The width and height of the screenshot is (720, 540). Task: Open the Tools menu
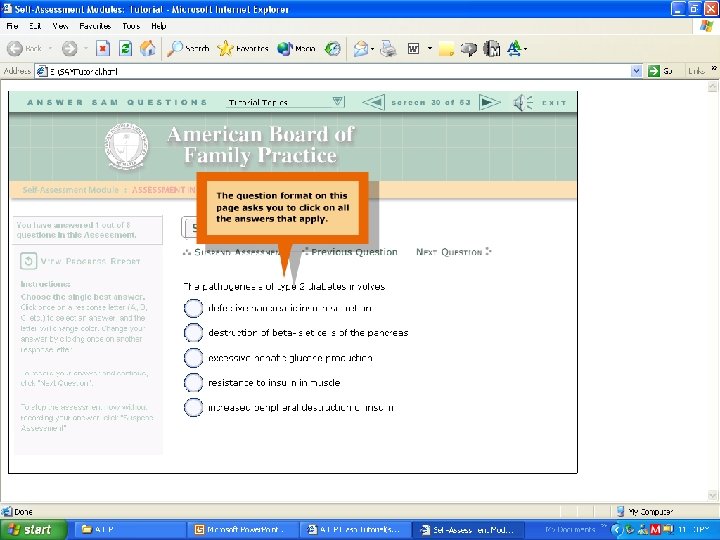131,26
